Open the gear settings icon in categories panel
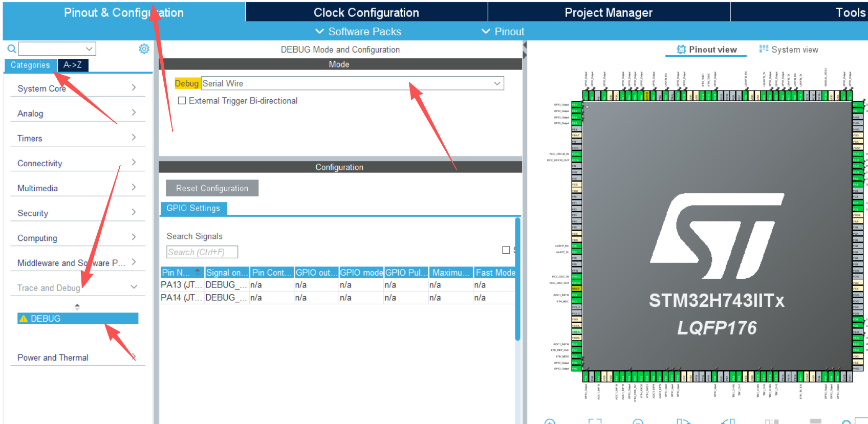 point(144,49)
